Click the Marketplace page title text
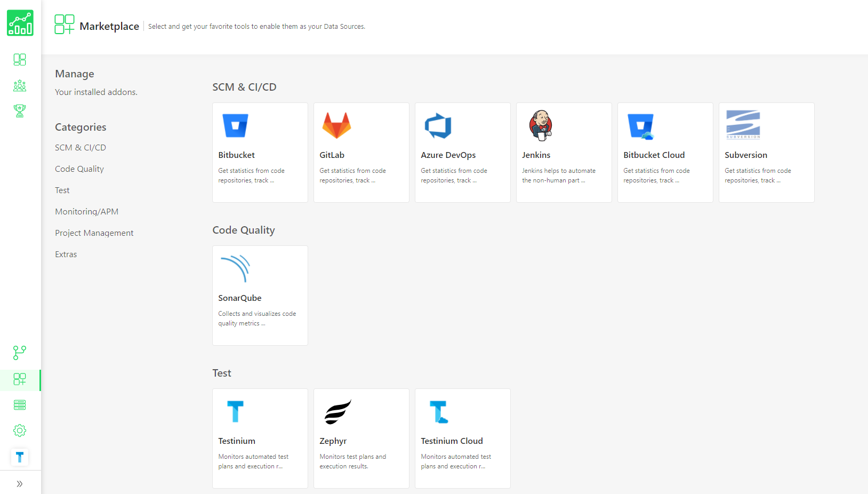This screenshot has height=494, width=868. pyautogui.click(x=109, y=26)
